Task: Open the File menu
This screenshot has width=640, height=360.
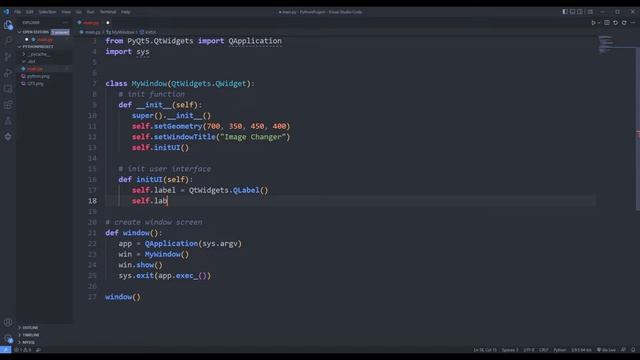Action: coord(18,12)
